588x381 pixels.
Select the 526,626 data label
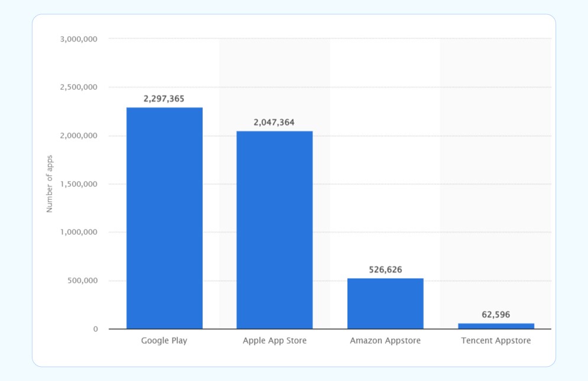click(x=385, y=270)
